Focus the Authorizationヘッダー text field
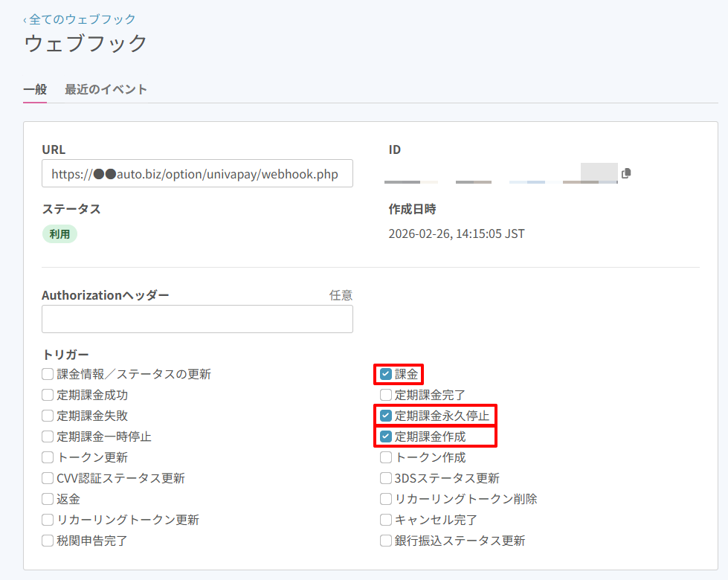 197,319
